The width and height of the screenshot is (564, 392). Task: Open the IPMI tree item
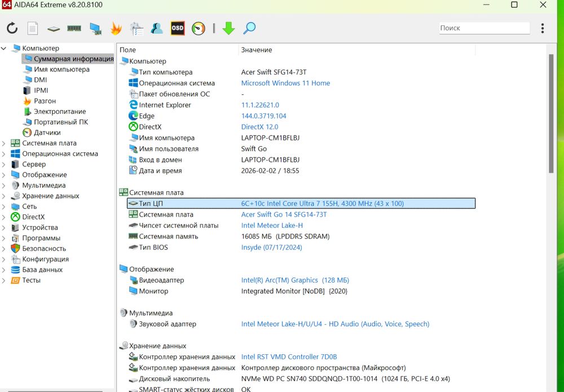(x=41, y=90)
